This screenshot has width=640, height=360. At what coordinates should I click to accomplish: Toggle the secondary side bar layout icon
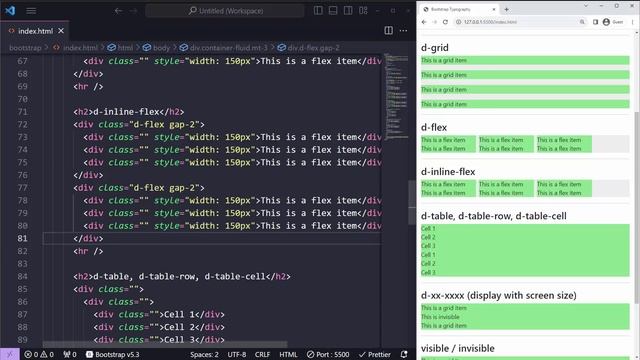click(348, 11)
